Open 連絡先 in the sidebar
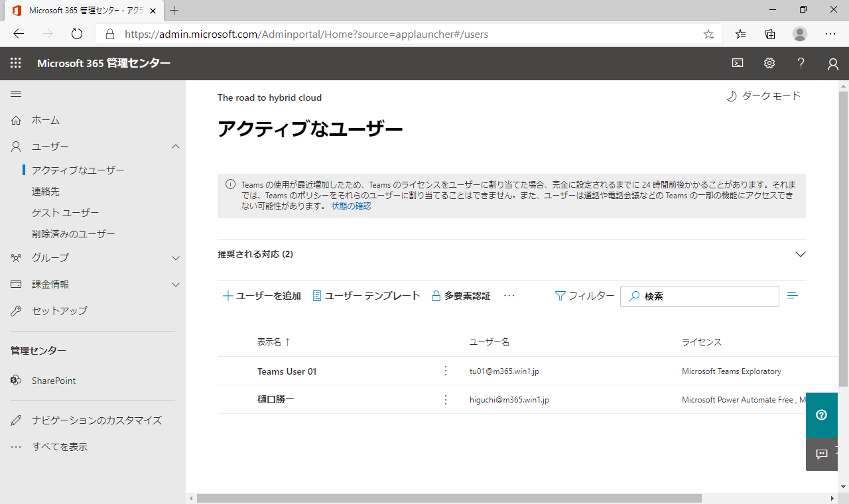This screenshot has height=504, width=849. (x=46, y=192)
